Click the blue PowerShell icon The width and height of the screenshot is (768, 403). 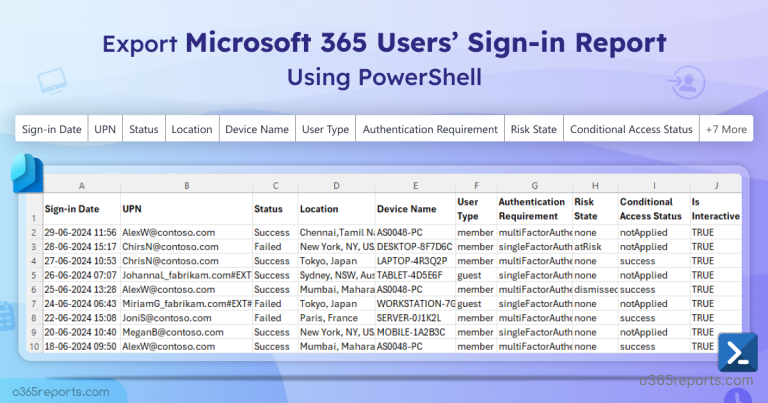tap(738, 353)
